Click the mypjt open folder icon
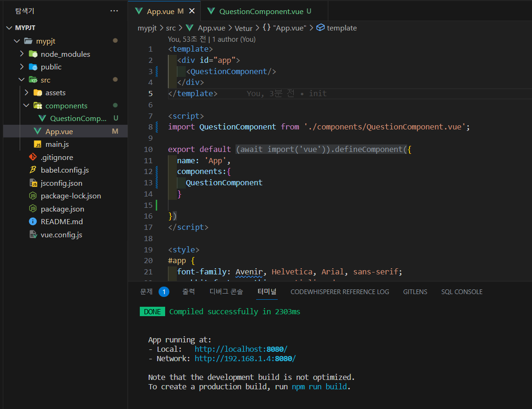Screen dimensions: 532x409 coord(29,41)
